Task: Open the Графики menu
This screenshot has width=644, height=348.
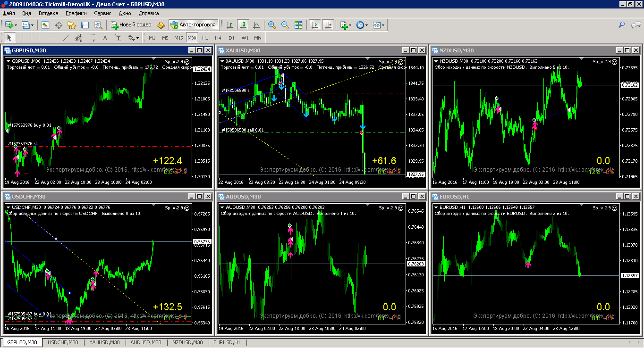Action: pyautogui.click(x=76, y=13)
